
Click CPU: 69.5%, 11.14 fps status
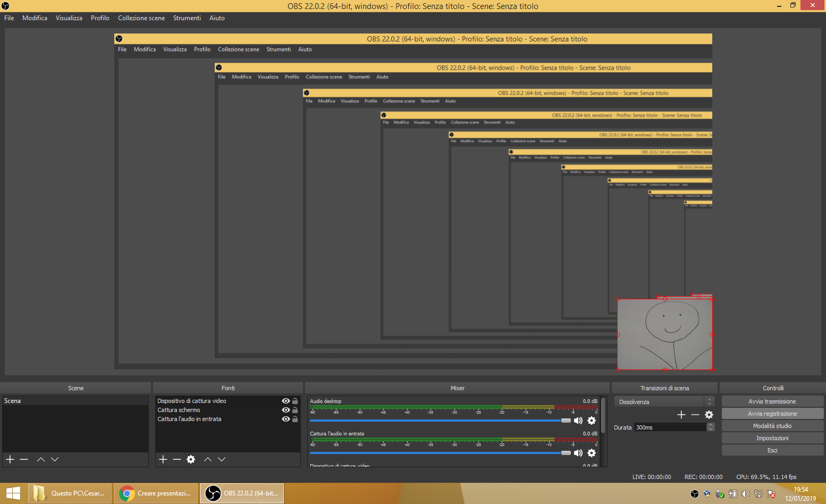coord(766,477)
